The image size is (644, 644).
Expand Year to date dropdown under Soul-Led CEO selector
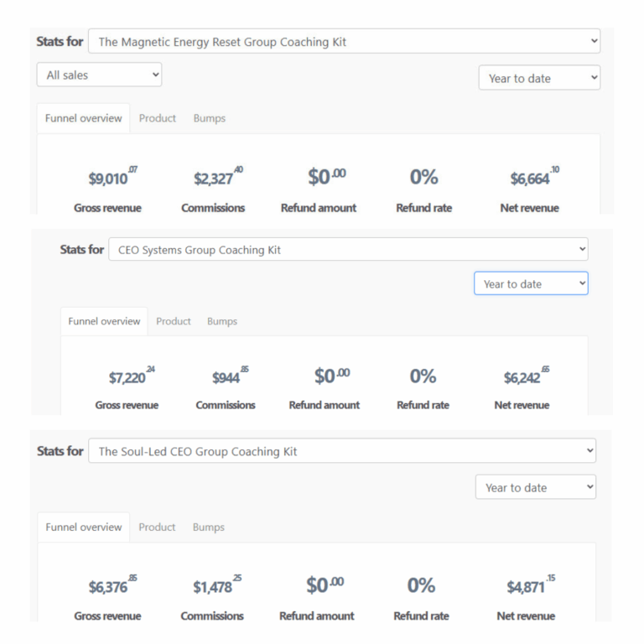click(535, 487)
